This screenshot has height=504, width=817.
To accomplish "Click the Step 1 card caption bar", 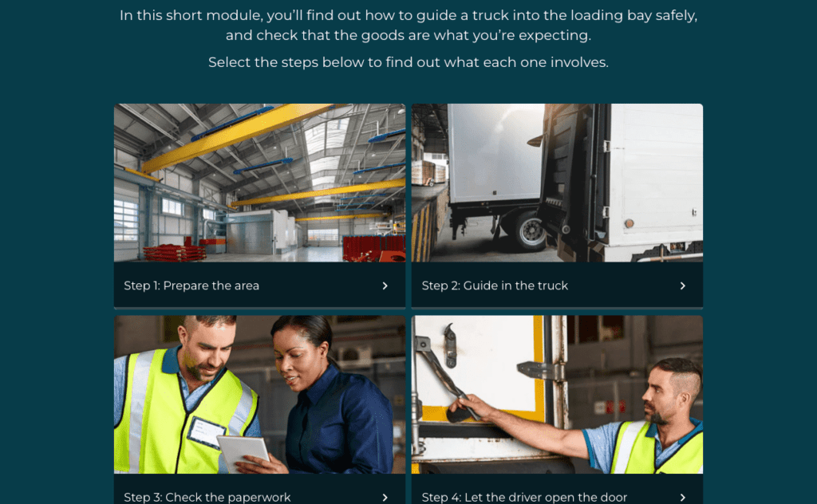I will pyautogui.click(x=259, y=285).
